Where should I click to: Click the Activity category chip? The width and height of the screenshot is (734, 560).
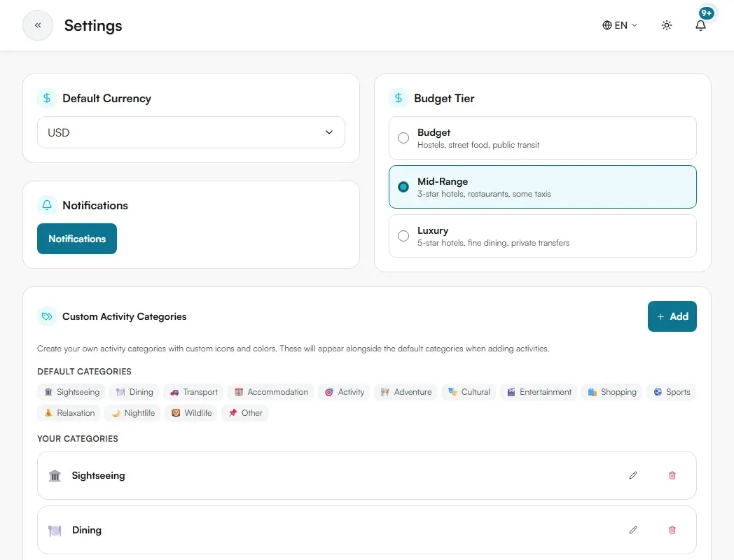point(344,392)
